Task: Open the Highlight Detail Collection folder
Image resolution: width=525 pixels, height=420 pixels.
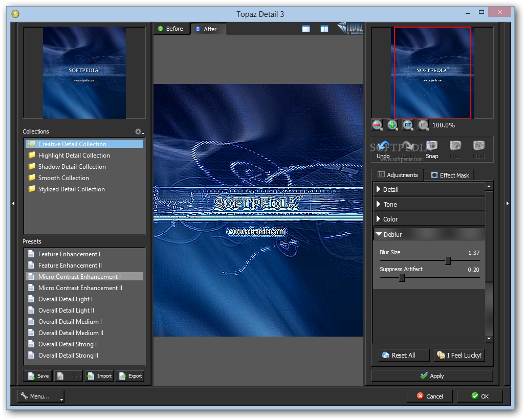Action: [84, 156]
